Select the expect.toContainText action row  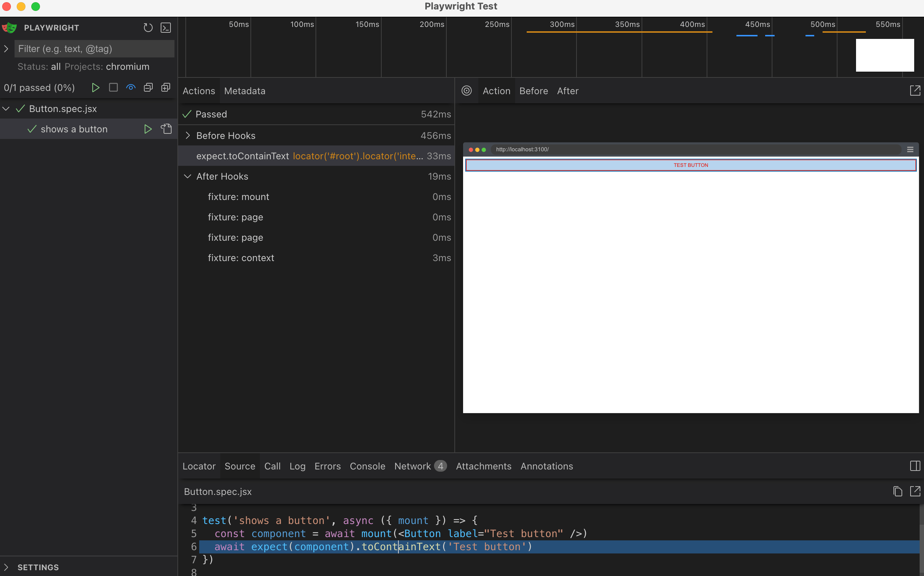click(x=316, y=156)
